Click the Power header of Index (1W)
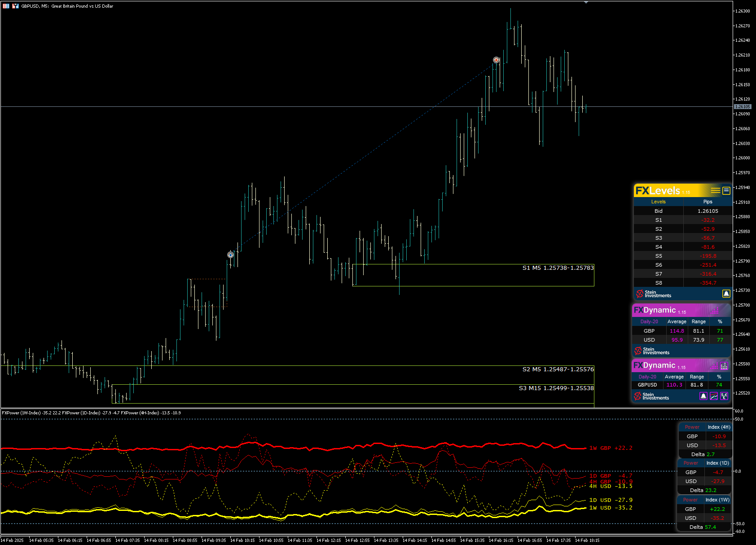Viewport: 756px width, 545px height. [x=690, y=500]
